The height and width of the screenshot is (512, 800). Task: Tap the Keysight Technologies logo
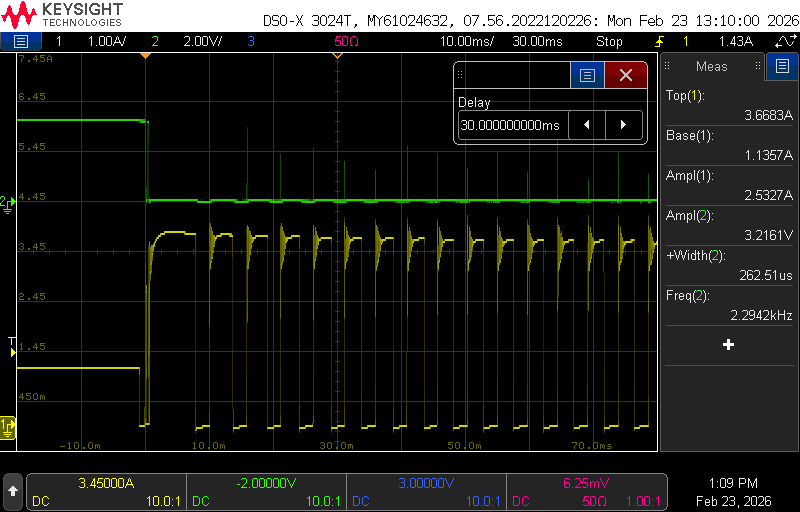coord(62,15)
